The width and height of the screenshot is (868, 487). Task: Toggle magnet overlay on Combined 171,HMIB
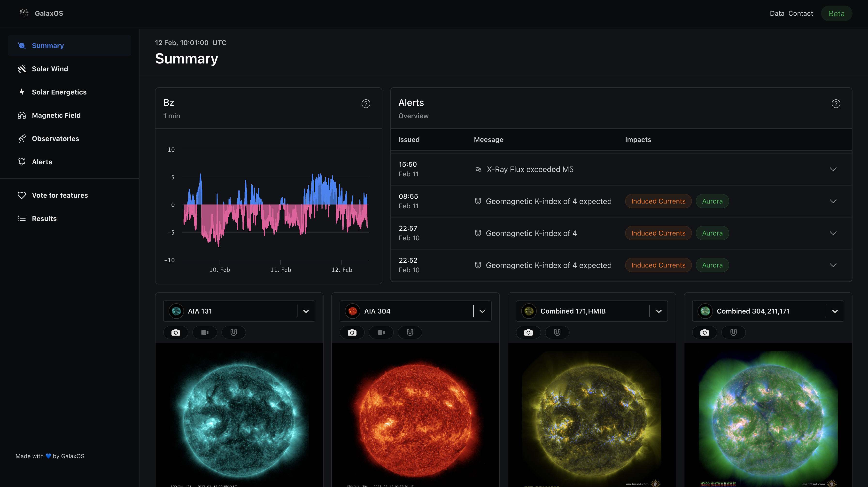(x=557, y=333)
